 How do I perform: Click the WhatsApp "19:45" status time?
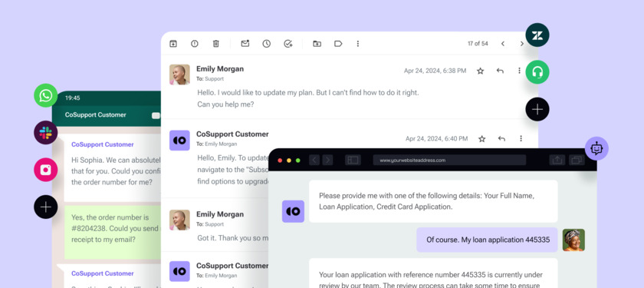click(72, 98)
